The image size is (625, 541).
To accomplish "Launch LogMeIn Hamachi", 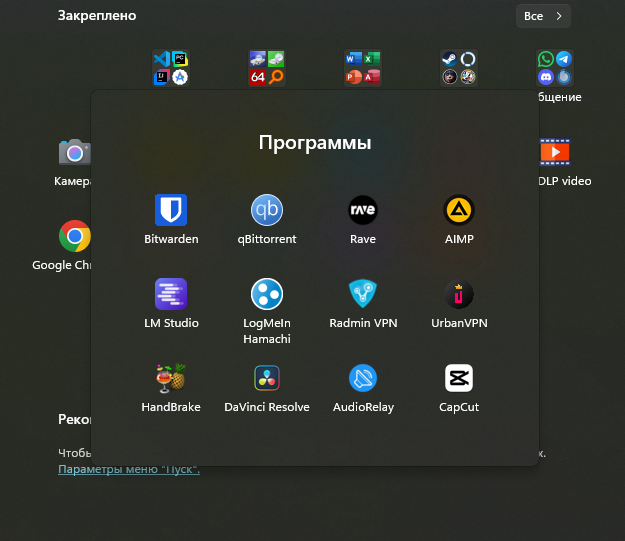I will (267, 311).
